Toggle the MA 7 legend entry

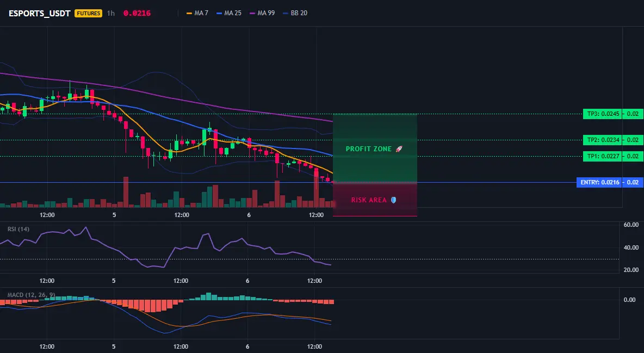coord(197,13)
